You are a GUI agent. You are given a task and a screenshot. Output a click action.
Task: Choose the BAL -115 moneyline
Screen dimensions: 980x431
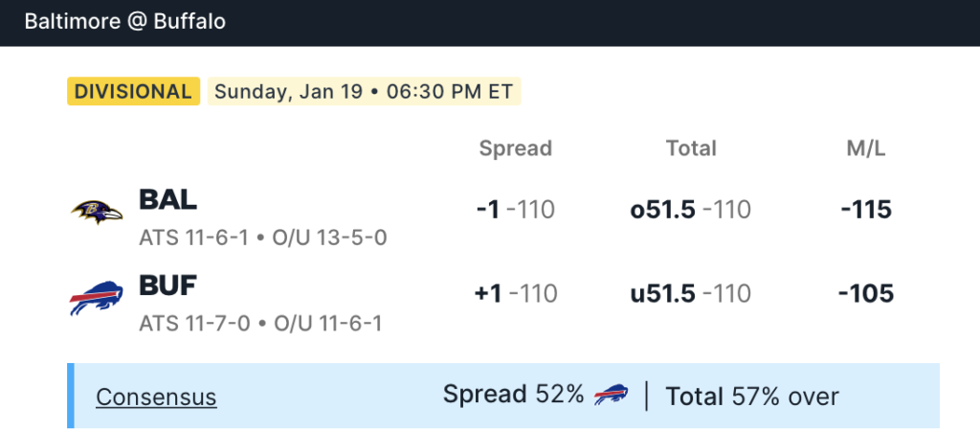(x=865, y=209)
